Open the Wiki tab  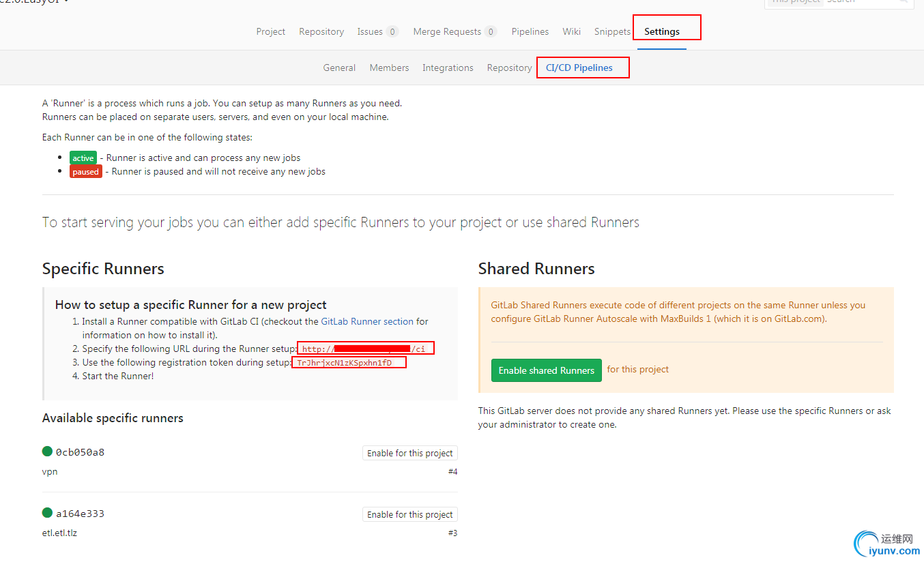[572, 31]
